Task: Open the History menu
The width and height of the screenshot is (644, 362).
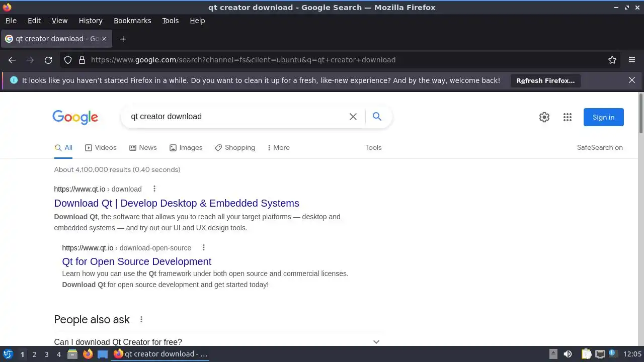Action: [91, 21]
